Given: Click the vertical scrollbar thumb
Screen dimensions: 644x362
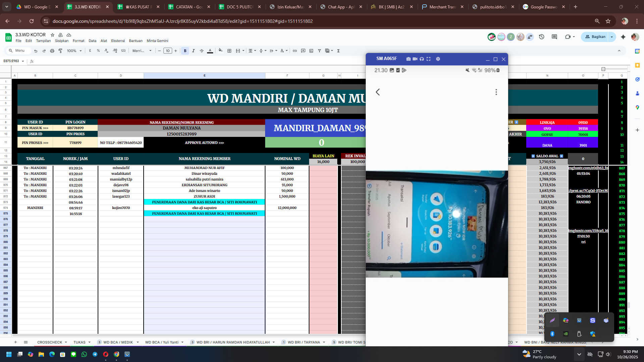Looking at the screenshot, I should pos(629,305).
